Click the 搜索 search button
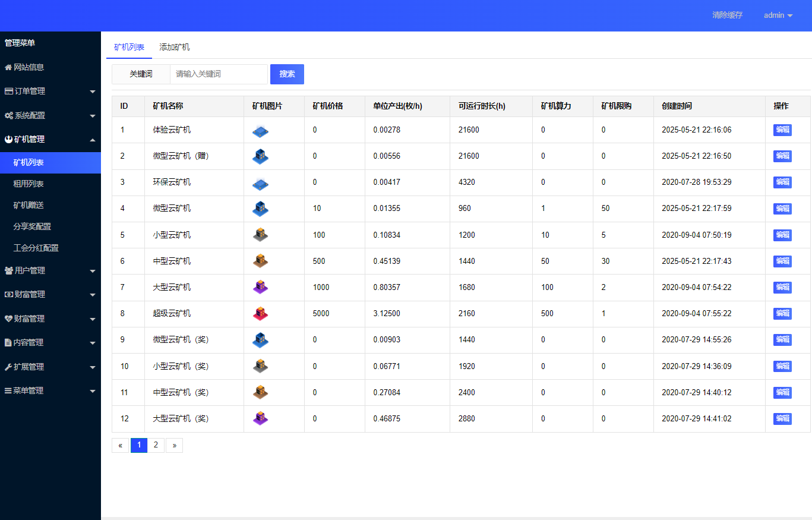 click(x=287, y=74)
